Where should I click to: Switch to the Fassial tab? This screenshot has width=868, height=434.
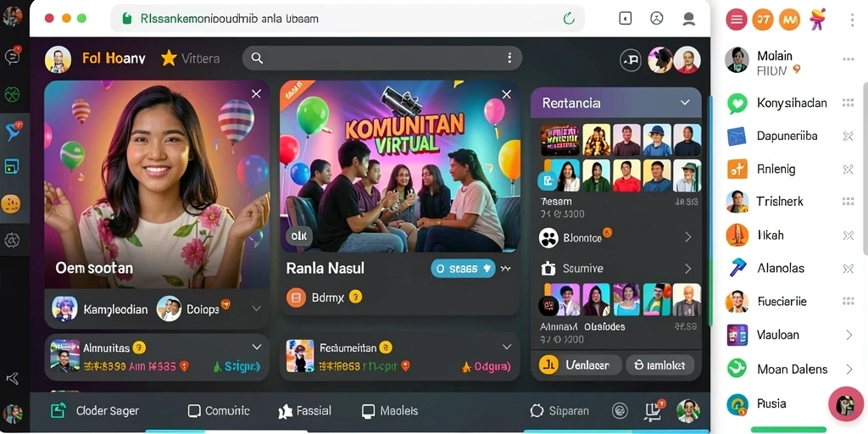(x=304, y=411)
